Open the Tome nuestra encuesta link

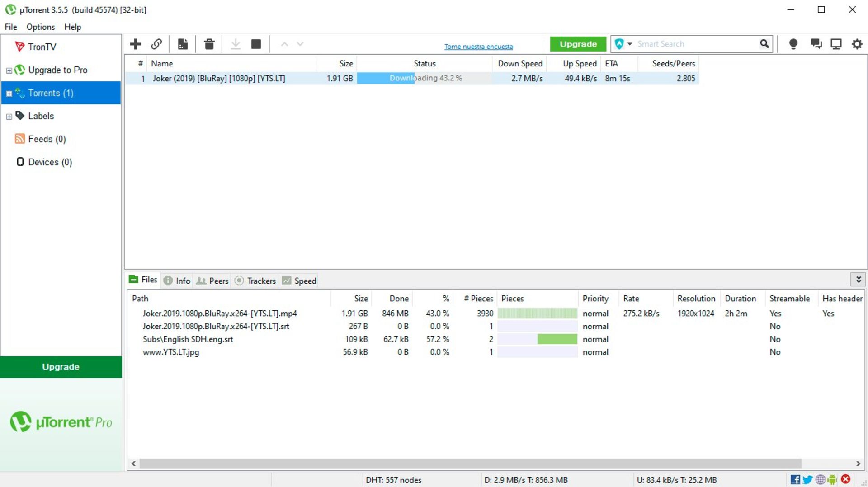(478, 46)
